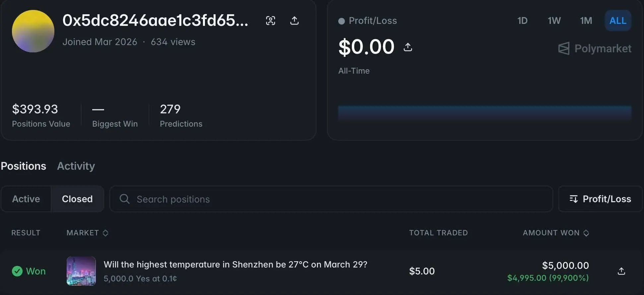Click share icon next to wallet address
Viewport: 644px width, 295px height.
click(x=294, y=21)
